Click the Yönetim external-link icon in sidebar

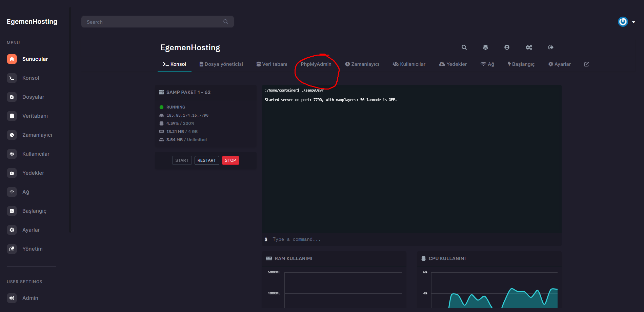(12, 249)
